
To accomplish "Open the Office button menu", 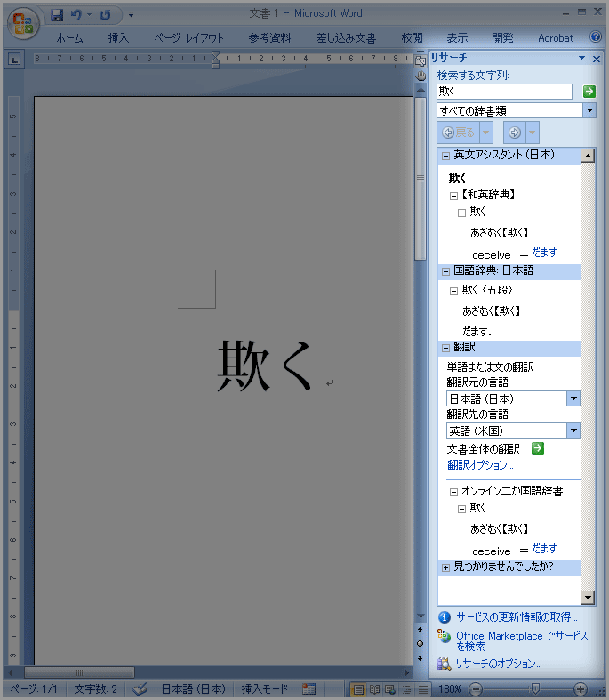I will click(x=23, y=23).
